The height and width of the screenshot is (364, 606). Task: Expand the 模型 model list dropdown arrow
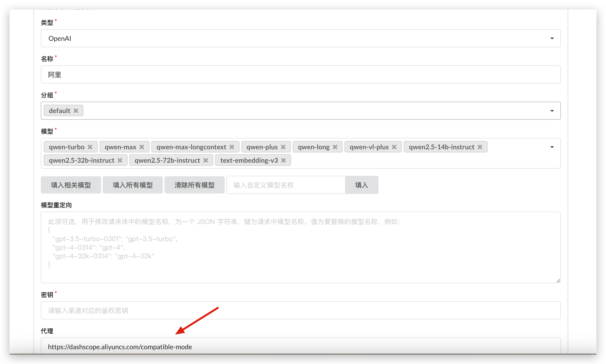552,147
